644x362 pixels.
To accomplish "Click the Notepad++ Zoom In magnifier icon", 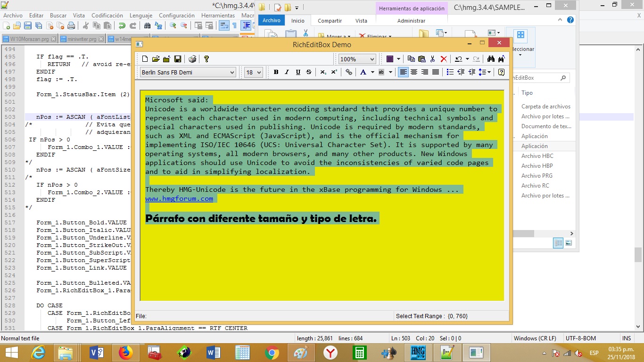I will [173, 26].
